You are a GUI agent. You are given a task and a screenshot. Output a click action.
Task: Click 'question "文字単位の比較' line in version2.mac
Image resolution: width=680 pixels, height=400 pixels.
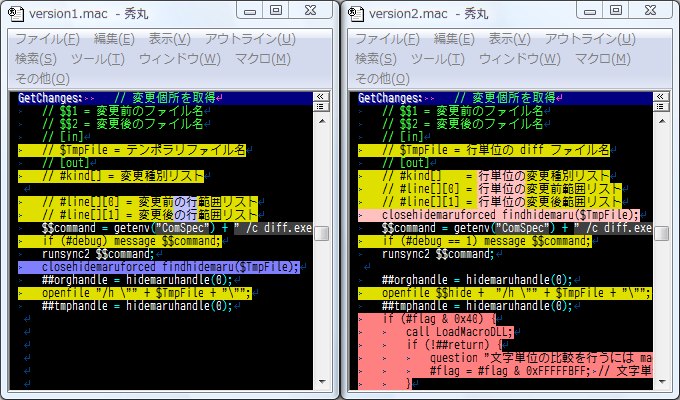pos(505,358)
